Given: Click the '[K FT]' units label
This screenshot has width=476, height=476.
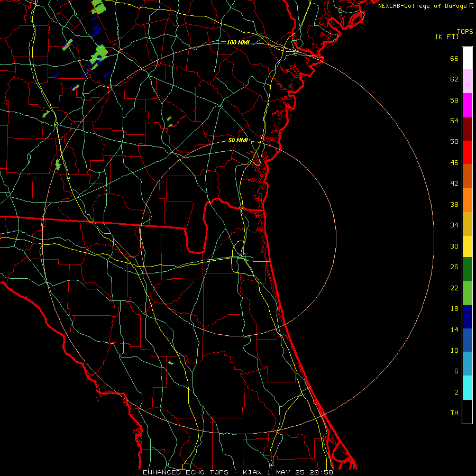Looking at the screenshot, I should (447, 36).
